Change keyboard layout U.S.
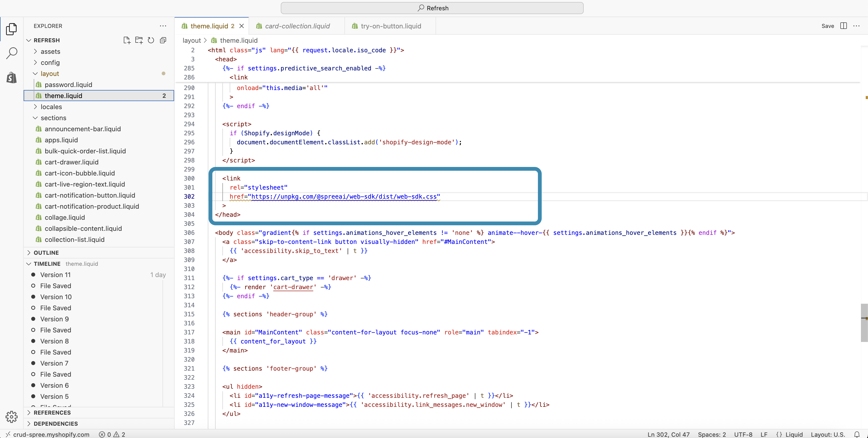The image size is (868, 438). point(827,434)
